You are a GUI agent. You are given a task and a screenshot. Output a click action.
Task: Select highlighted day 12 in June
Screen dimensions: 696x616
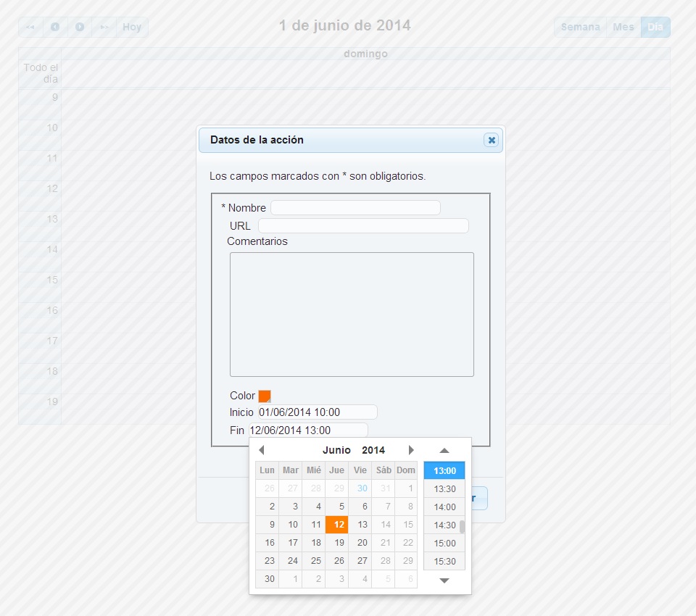coord(337,525)
